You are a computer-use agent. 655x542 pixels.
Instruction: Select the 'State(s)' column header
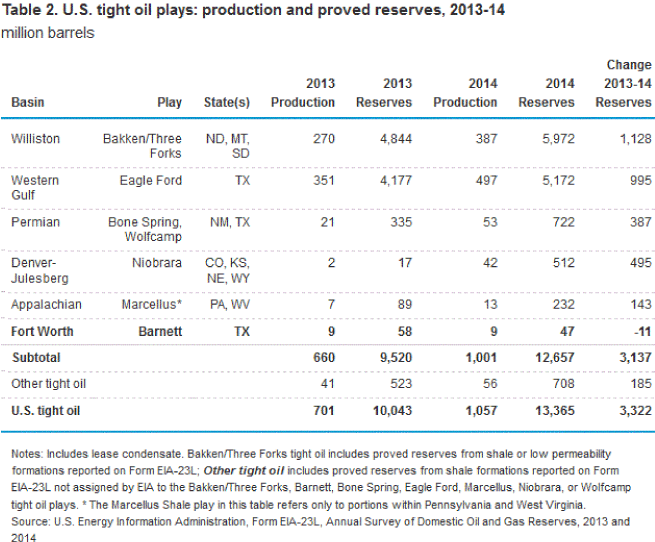click(229, 102)
